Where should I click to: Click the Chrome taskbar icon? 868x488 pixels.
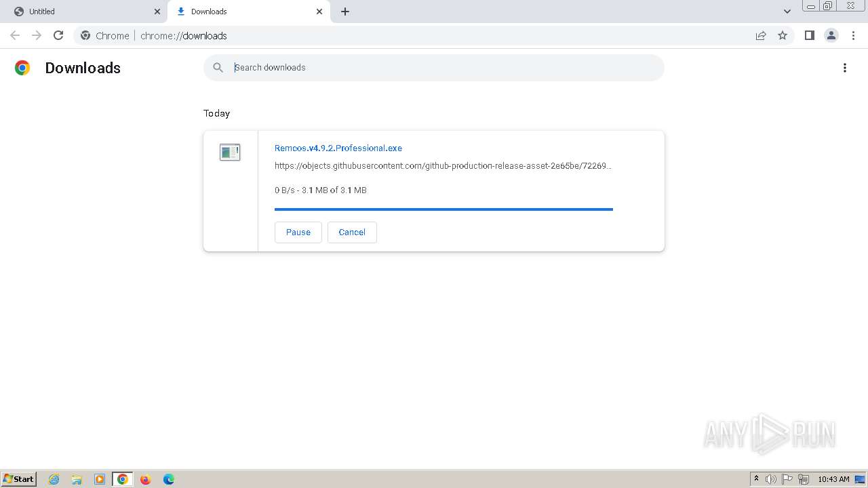coord(123,479)
